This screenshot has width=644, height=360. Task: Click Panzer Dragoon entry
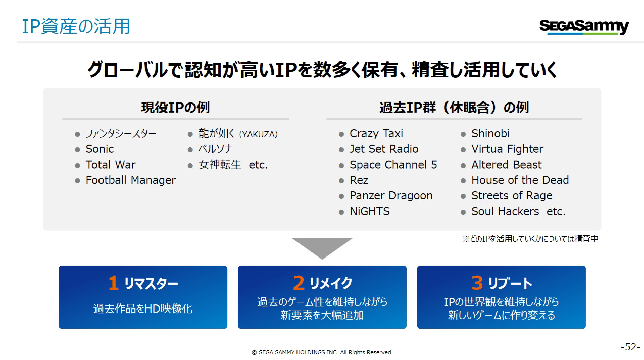[391, 196]
